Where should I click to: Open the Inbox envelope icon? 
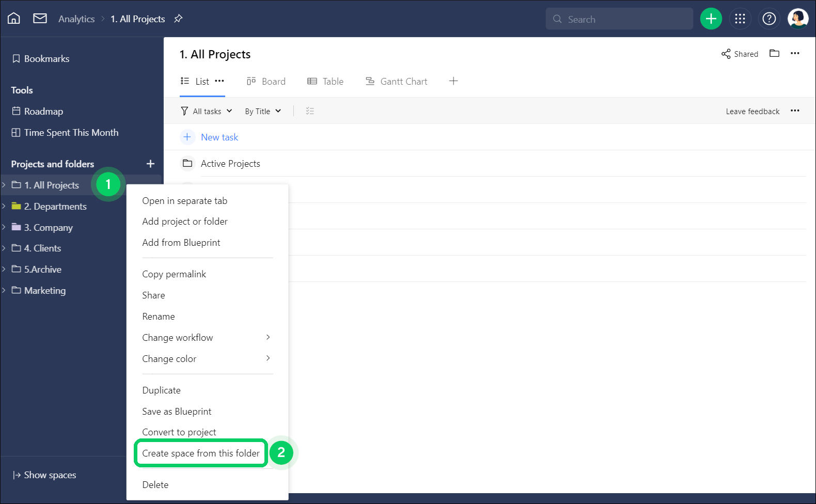click(40, 19)
